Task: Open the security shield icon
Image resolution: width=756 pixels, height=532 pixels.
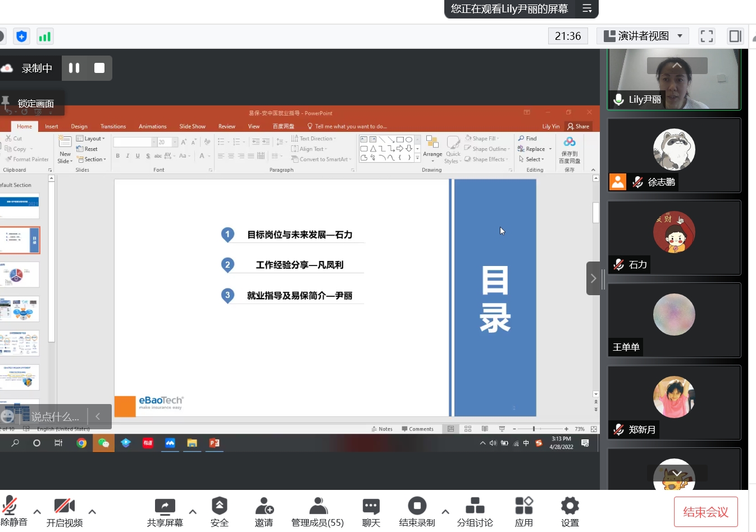Action: pyautogui.click(x=21, y=36)
